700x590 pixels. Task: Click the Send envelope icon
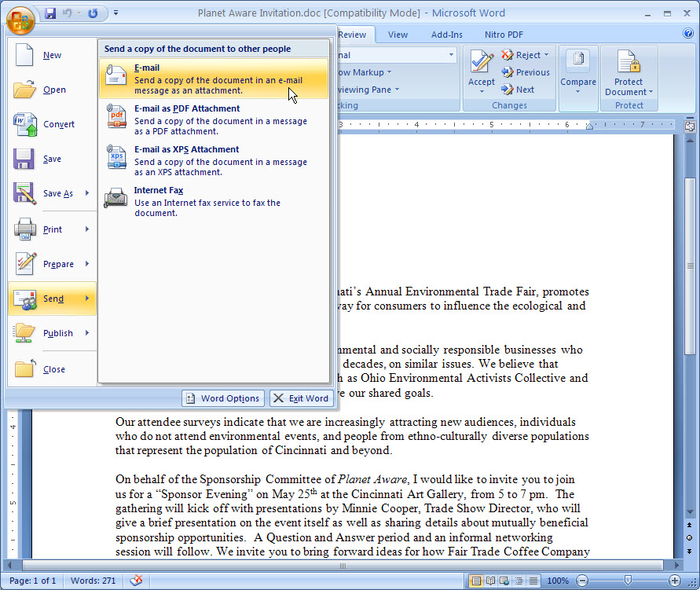click(x=24, y=299)
